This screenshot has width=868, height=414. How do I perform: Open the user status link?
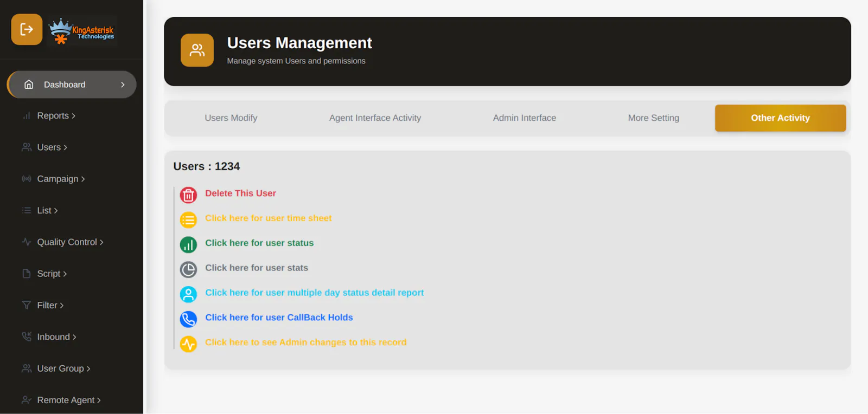(x=259, y=243)
